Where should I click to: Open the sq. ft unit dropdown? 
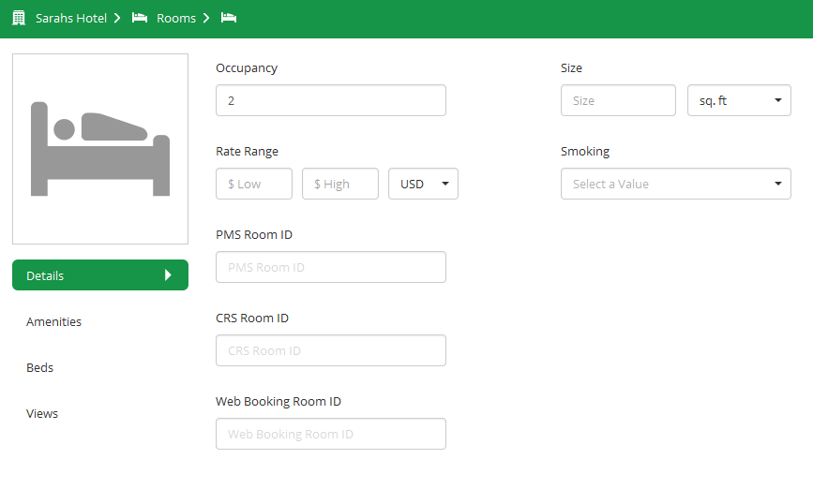point(739,100)
